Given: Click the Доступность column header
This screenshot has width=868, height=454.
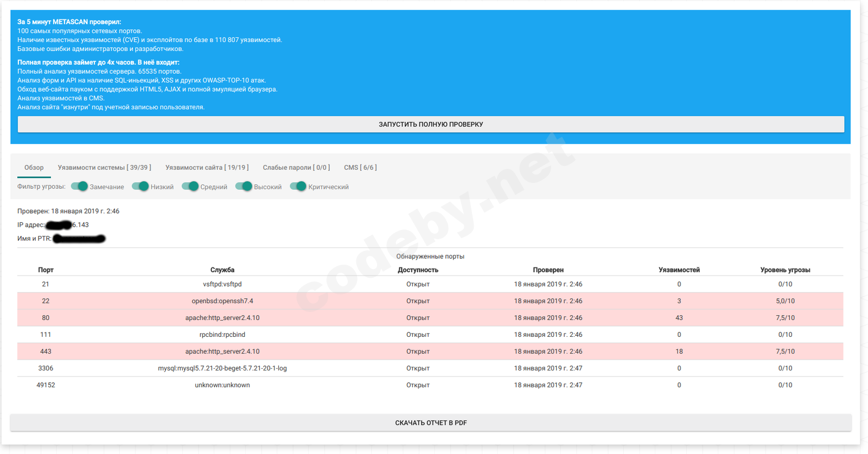Looking at the screenshot, I should point(418,270).
